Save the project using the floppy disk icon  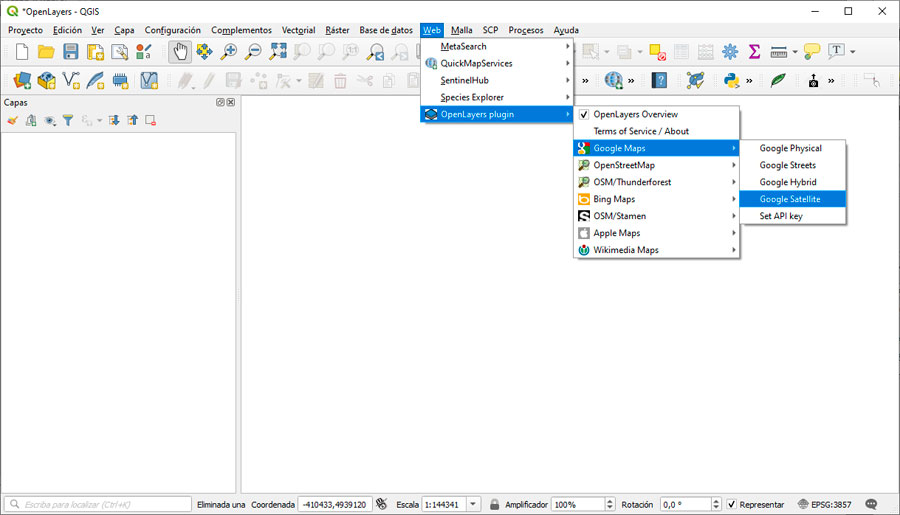tap(71, 52)
